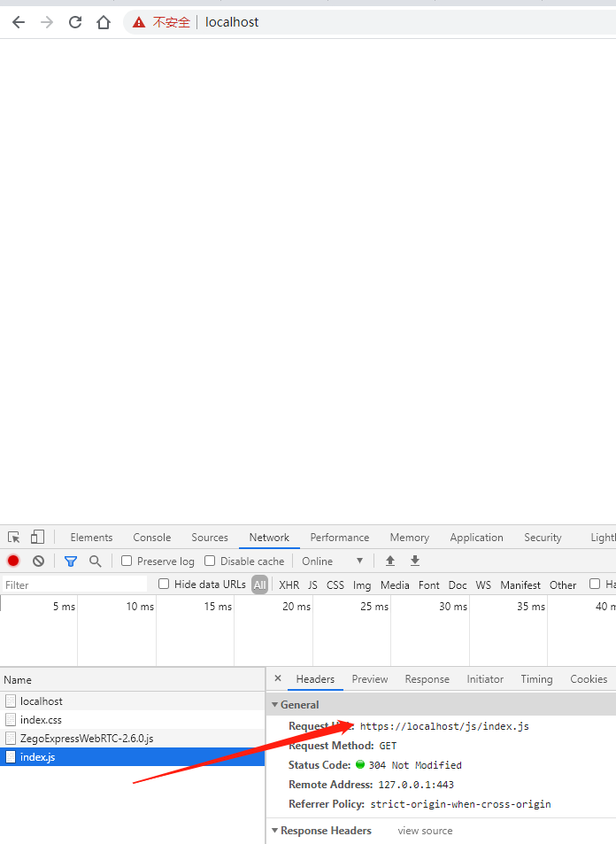This screenshot has width=616, height=844.
Task: Activate the inspect element picker icon
Action: (x=14, y=538)
